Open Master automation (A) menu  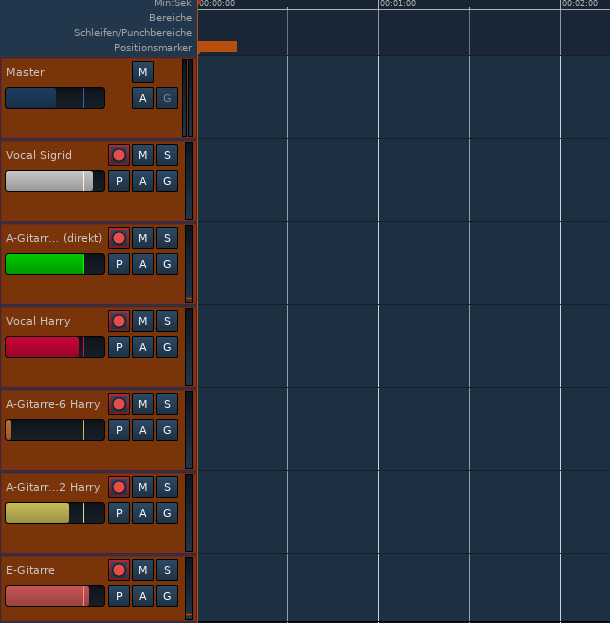pos(143,98)
